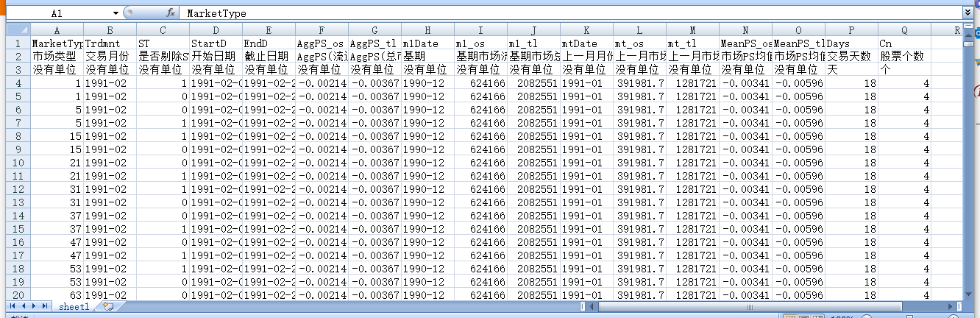Click the Insert Worksheet icon beside sheet1
Screen dimensions: 980x318
point(107,305)
